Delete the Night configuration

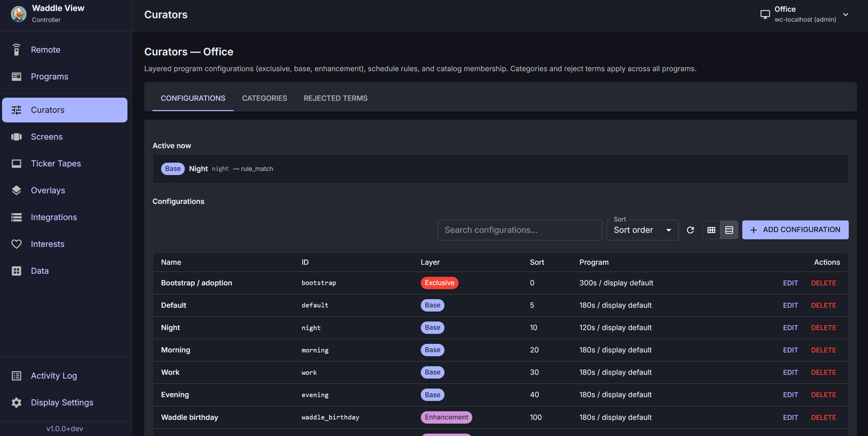[823, 328]
